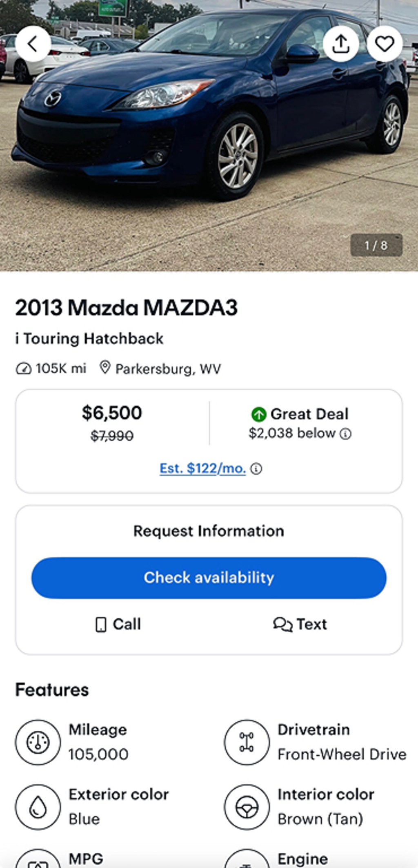Image resolution: width=418 pixels, height=868 pixels.
Task: Tap the Parkersburg, WV location pin
Action: 105,368
